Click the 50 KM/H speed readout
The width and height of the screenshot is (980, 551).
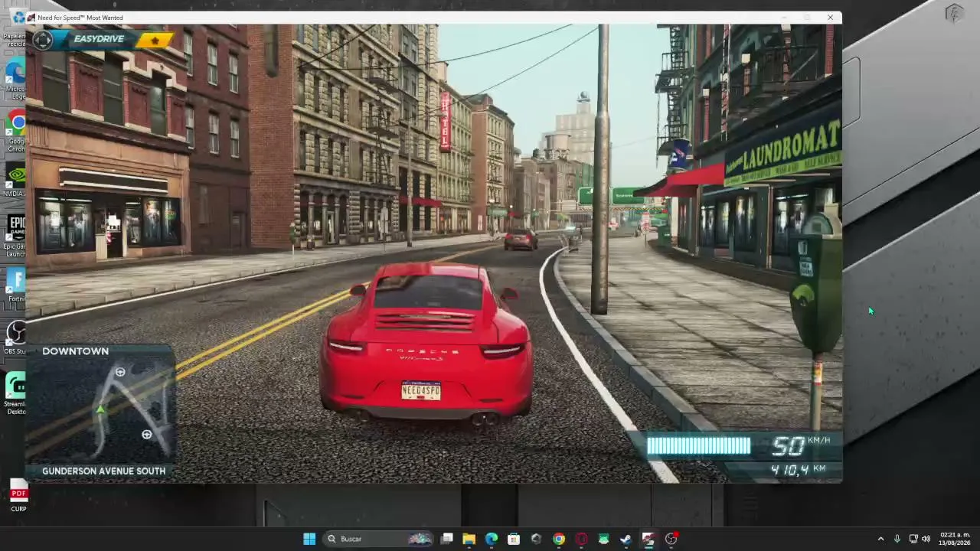click(x=800, y=445)
